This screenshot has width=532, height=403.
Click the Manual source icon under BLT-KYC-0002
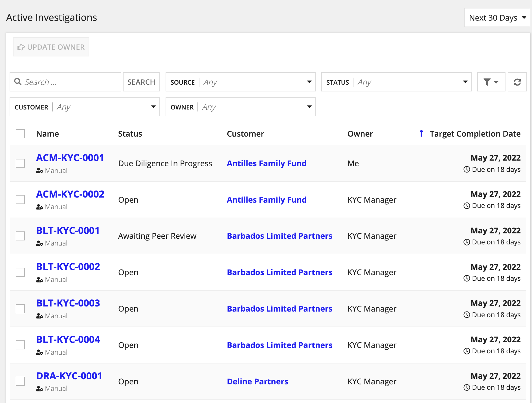point(39,280)
